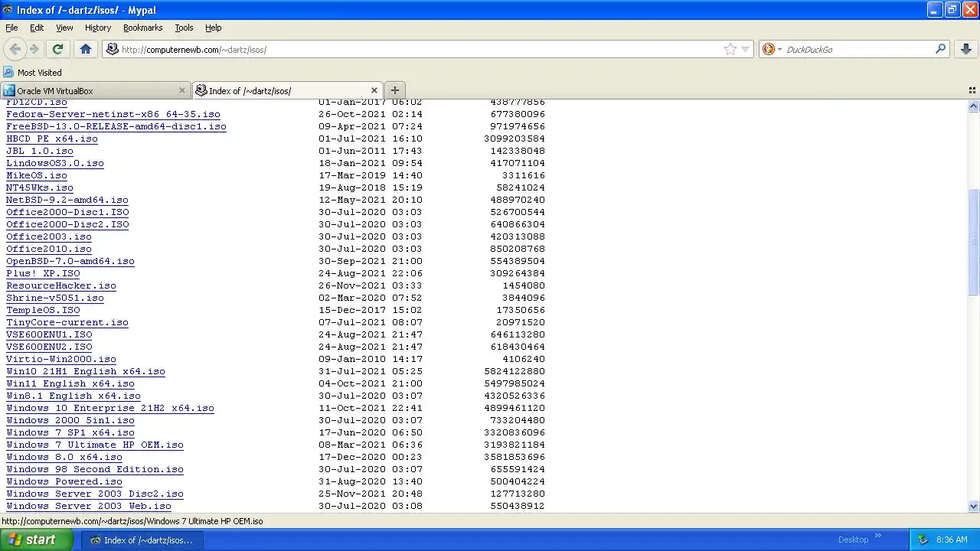Open Office2000-Disc1.ISO link
This screenshot has height=551, width=980.
[67, 212]
